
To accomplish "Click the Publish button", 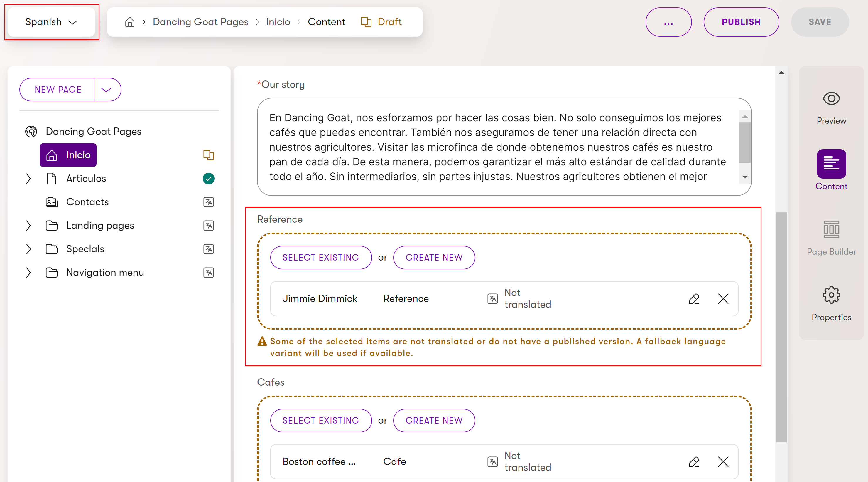I will coord(741,22).
